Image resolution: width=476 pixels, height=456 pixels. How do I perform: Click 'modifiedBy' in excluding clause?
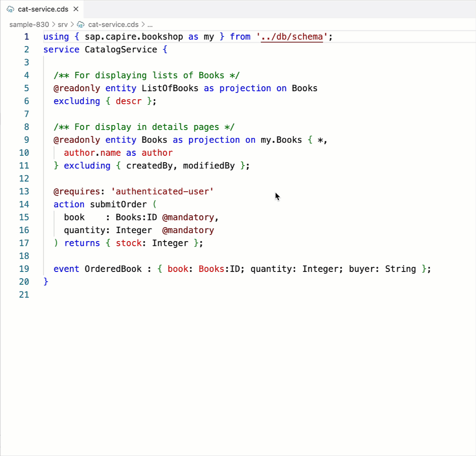(209, 166)
